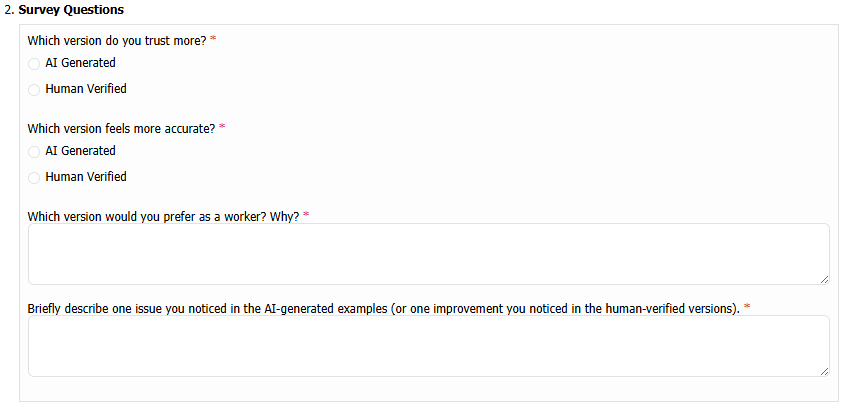Click the "Which version do you trust more?" question text
Screen dimensions: 844x405
117,39
